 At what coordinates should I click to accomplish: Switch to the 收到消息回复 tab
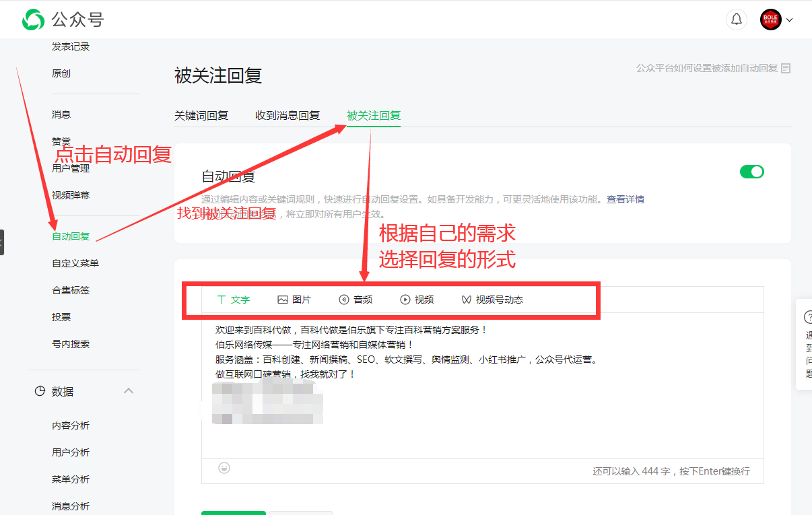coord(287,115)
